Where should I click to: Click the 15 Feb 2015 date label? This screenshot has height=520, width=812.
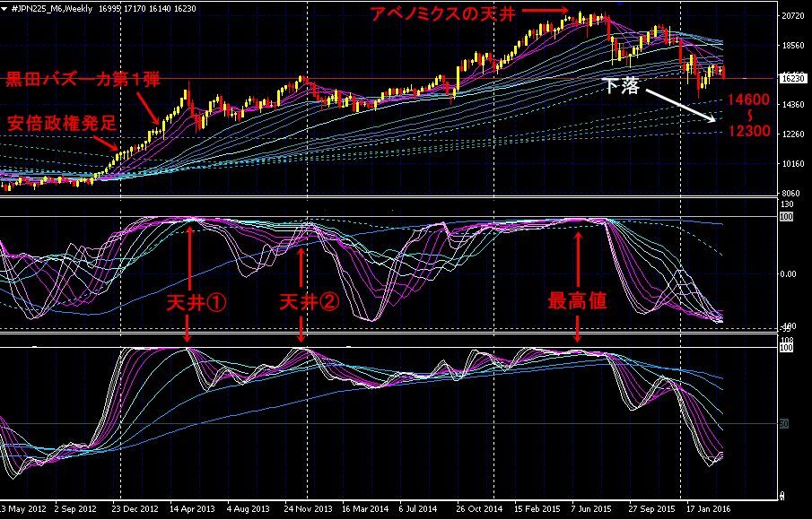[537, 508]
